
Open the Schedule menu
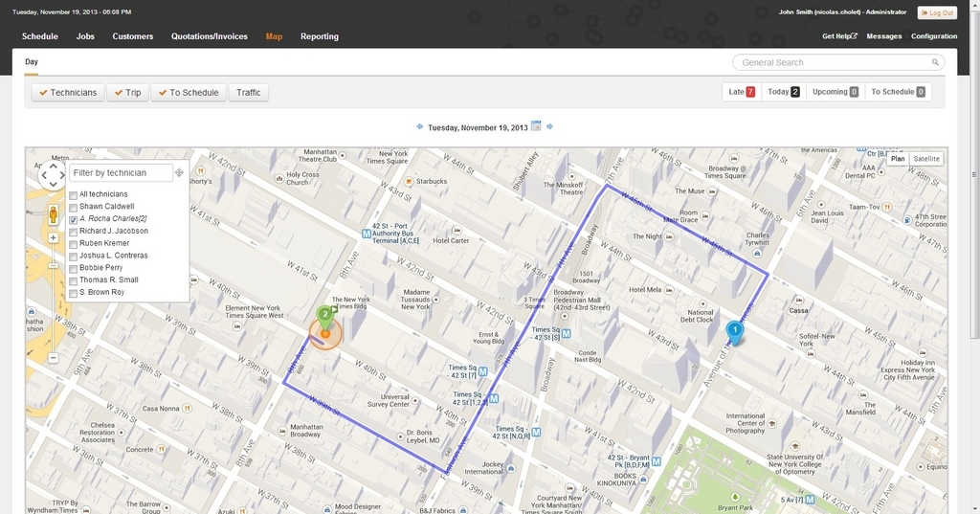(x=40, y=36)
